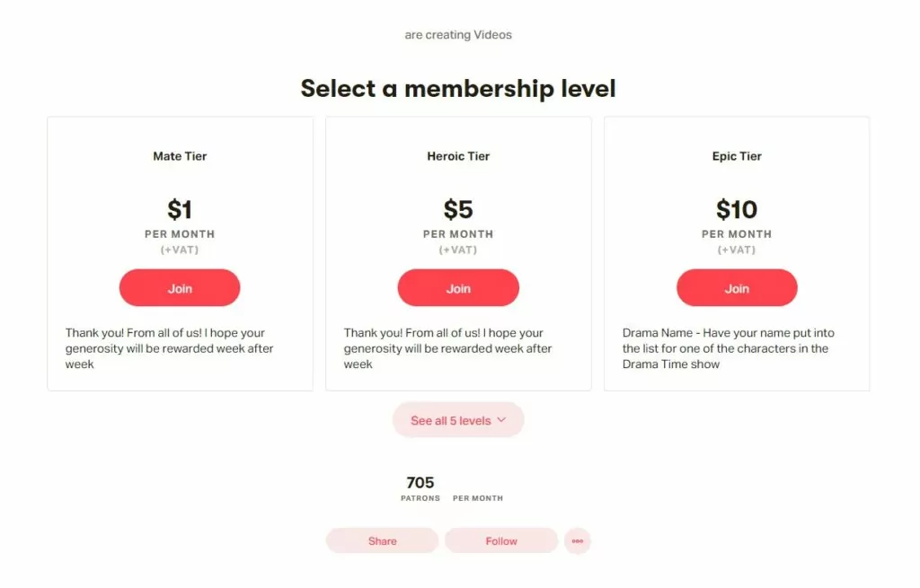The image size is (920, 588).
Task: Click the three-dot more options icon
Action: tap(577, 541)
